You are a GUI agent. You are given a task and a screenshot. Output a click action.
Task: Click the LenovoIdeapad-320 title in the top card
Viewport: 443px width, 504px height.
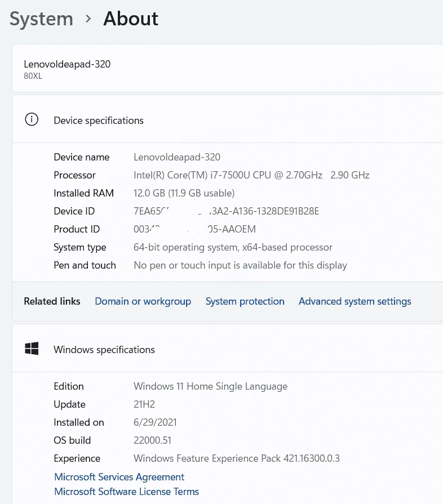coord(67,64)
